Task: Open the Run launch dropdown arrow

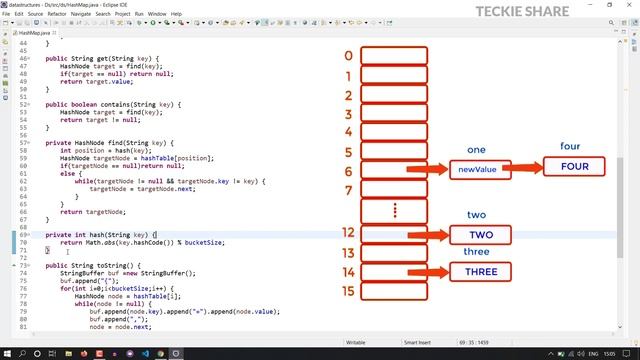Action: (x=160, y=23)
